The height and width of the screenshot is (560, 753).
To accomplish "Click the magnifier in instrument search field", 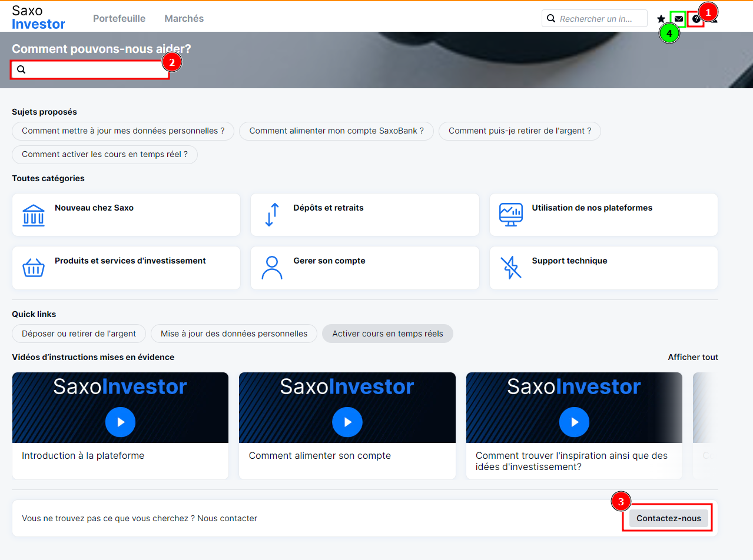I will 551,18.
